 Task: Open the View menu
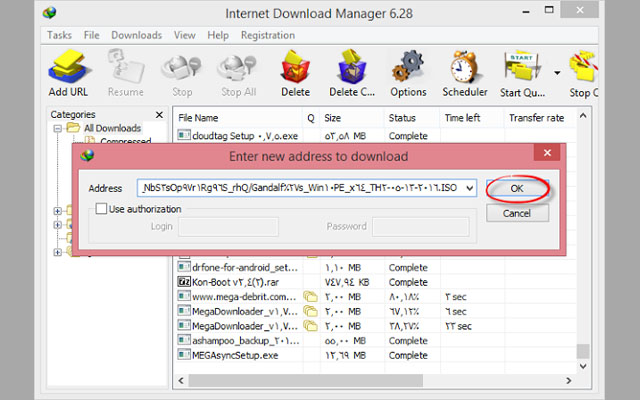(x=184, y=35)
